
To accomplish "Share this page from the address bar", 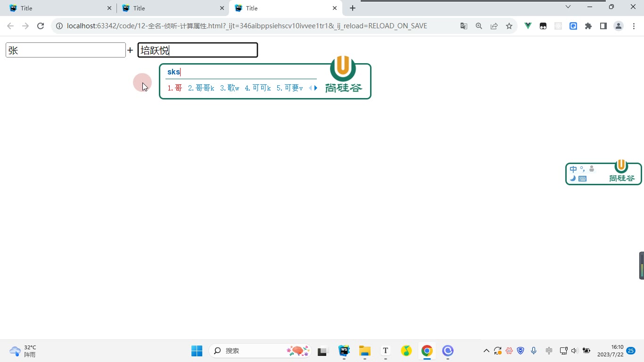I will [494, 26].
